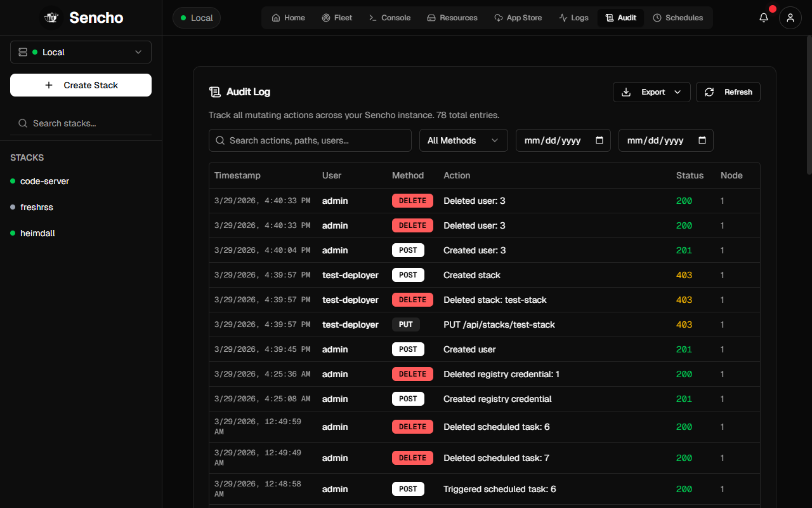Open the Schedules tab
Image resolution: width=812 pixels, height=508 pixels.
[678, 18]
